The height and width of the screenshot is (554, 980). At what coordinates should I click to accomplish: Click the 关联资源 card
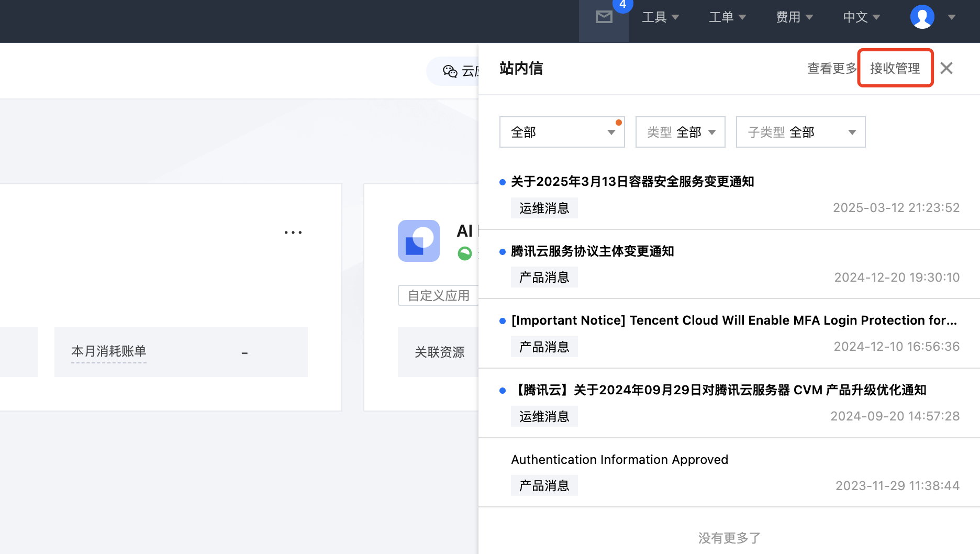pyautogui.click(x=439, y=352)
